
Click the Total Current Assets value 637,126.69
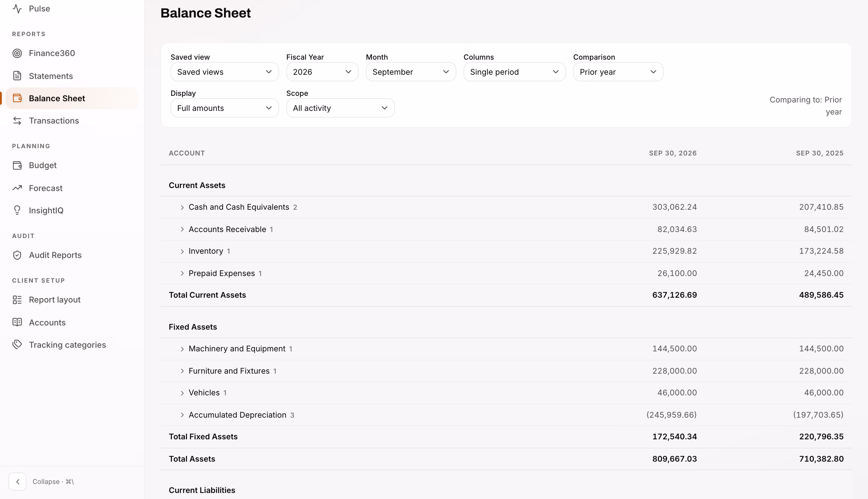(x=675, y=295)
